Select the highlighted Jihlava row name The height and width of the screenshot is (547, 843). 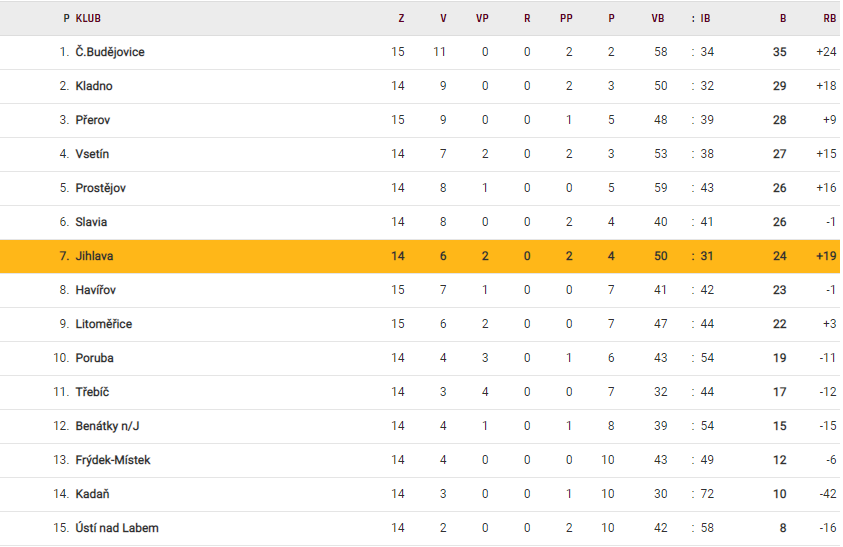pyautogui.click(x=94, y=256)
